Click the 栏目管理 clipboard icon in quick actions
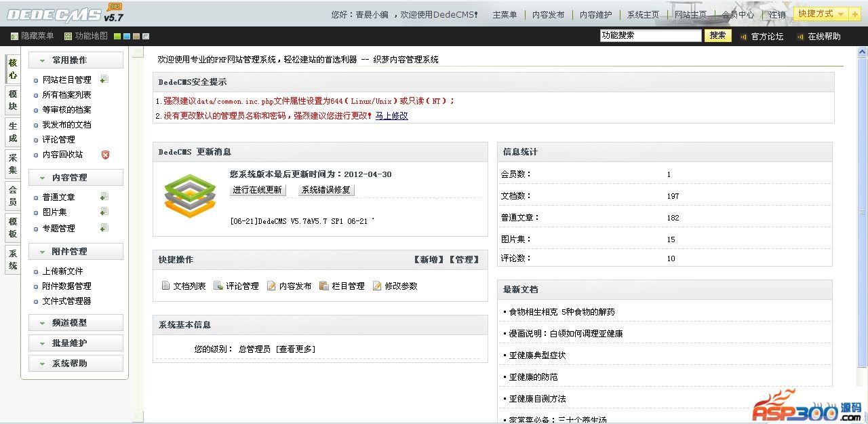Screen dimensions: 868x424 [324, 286]
